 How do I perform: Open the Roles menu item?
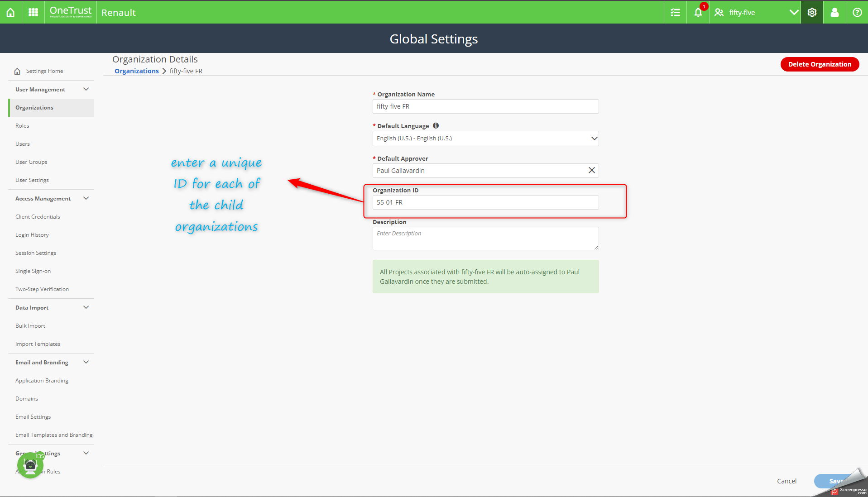coord(22,125)
